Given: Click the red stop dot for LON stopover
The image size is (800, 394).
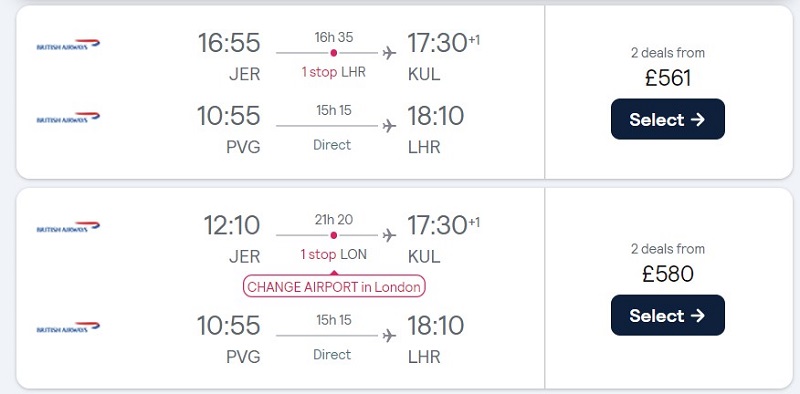Looking at the screenshot, I should 334,235.
